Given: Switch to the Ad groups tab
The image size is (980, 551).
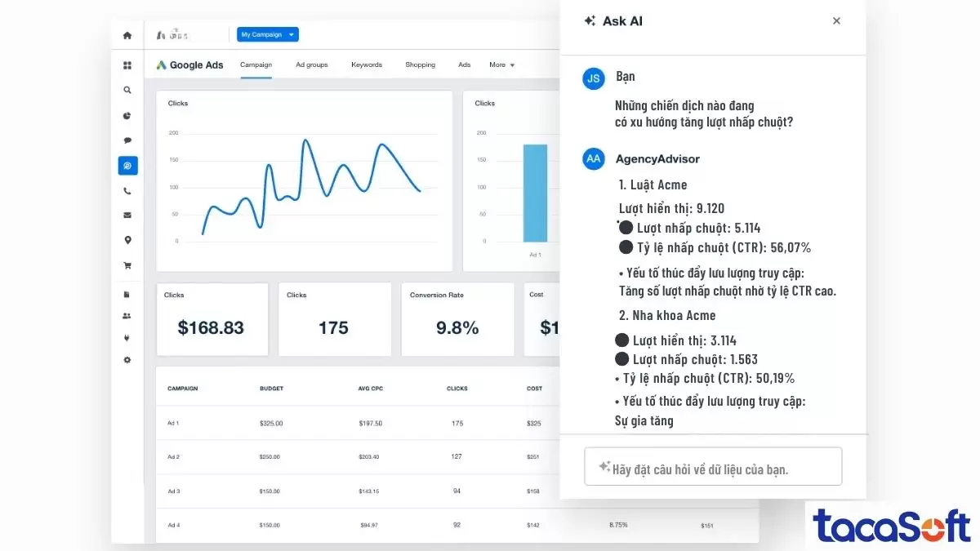Looking at the screenshot, I should click(311, 64).
